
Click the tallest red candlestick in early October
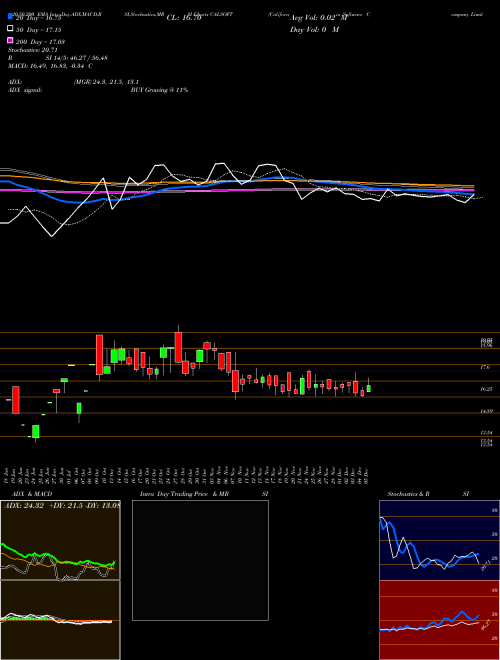[x=99, y=354]
